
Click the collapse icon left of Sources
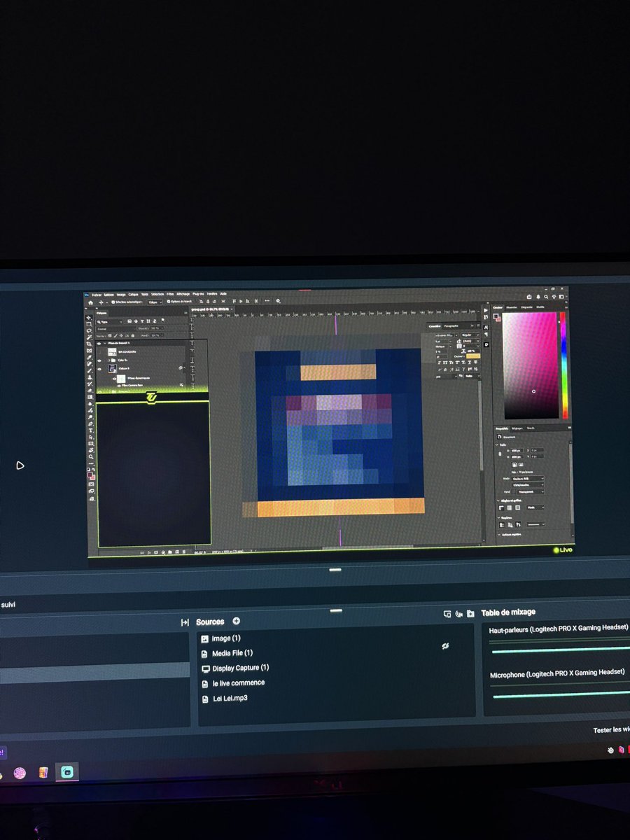(185, 622)
